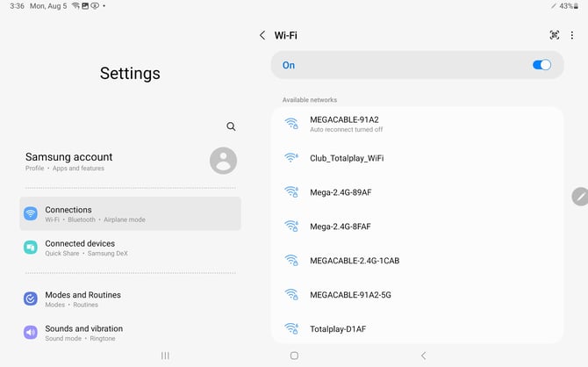The image size is (588, 367).
Task: Connect to MEGACABLE-2.4G-1CAB network
Action: tap(417, 261)
